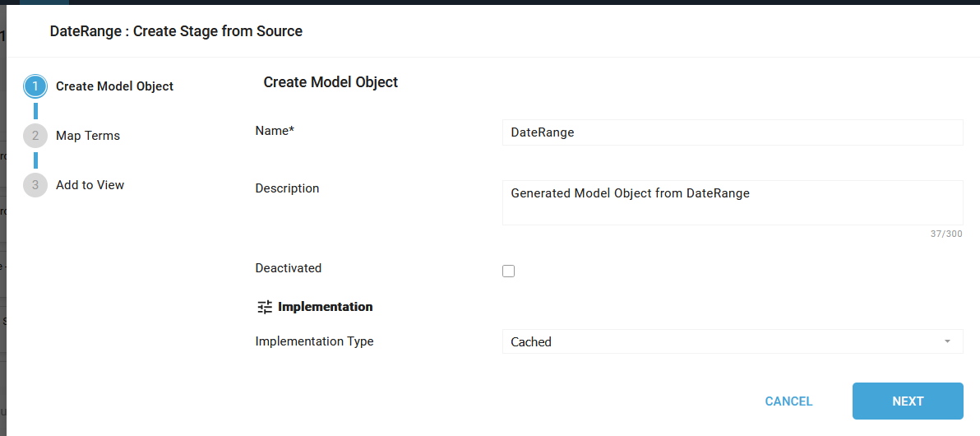The height and width of the screenshot is (436, 980).
Task: Select the Create Model Object wizard step label
Action: pos(114,86)
